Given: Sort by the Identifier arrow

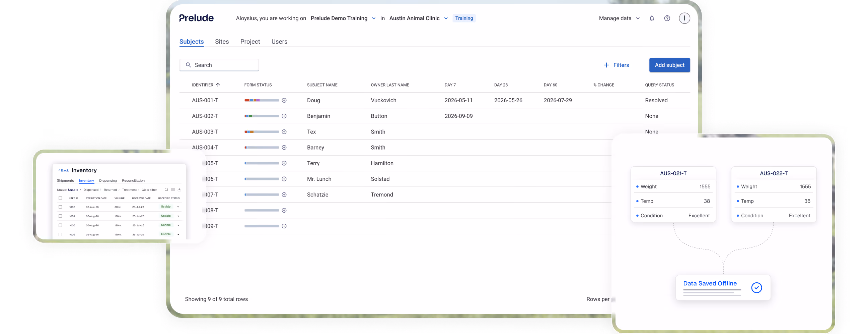Looking at the screenshot, I should (218, 85).
